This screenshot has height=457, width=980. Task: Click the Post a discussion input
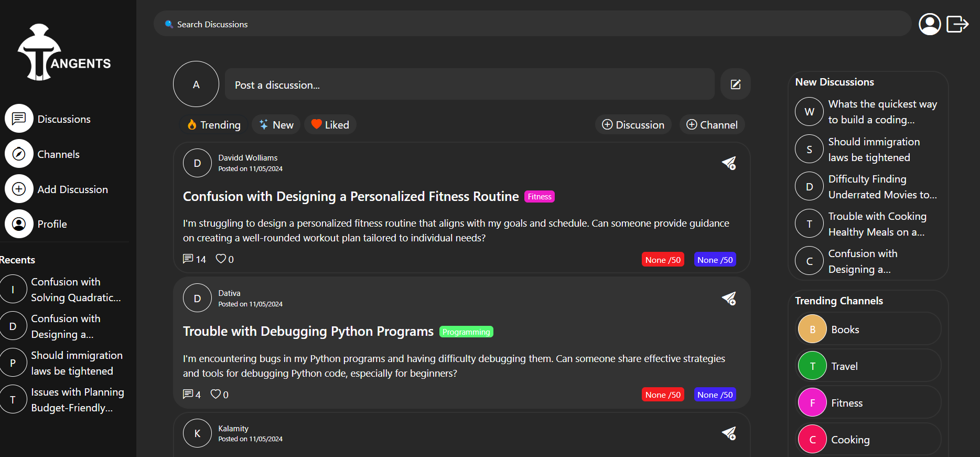[x=469, y=84]
